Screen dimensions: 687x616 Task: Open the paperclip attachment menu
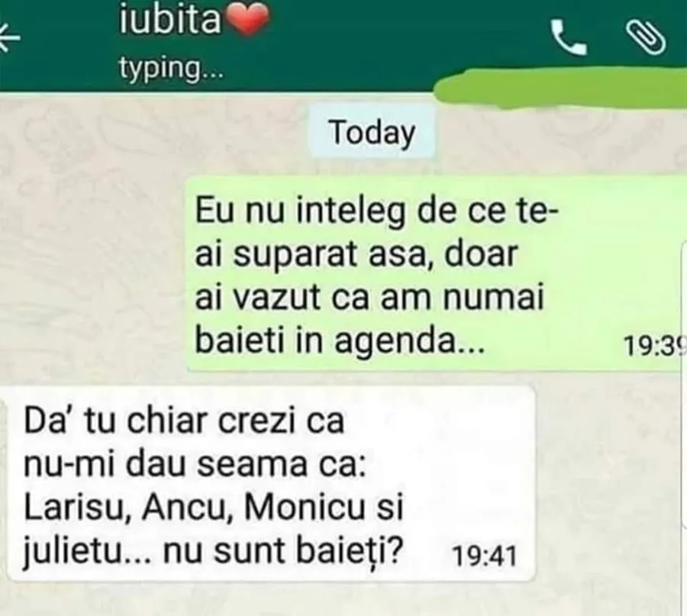click(x=645, y=37)
